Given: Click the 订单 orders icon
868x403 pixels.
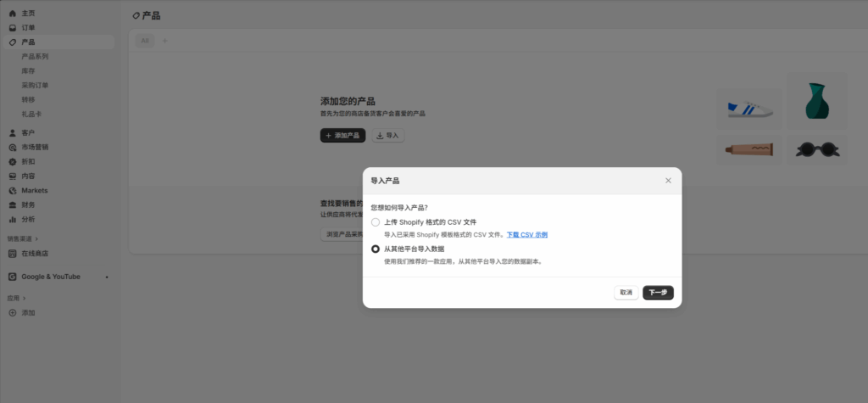Looking at the screenshot, I should coord(12,27).
